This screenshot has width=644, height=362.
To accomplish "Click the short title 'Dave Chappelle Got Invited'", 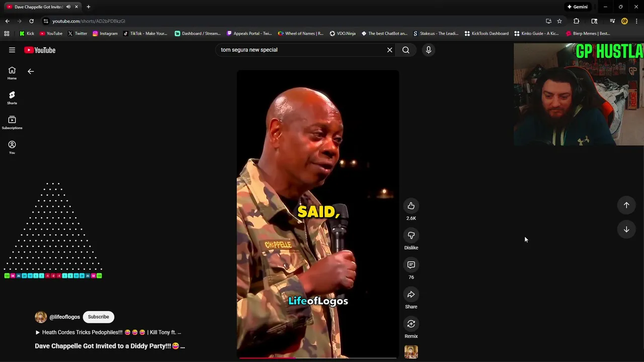I will [110, 346].
